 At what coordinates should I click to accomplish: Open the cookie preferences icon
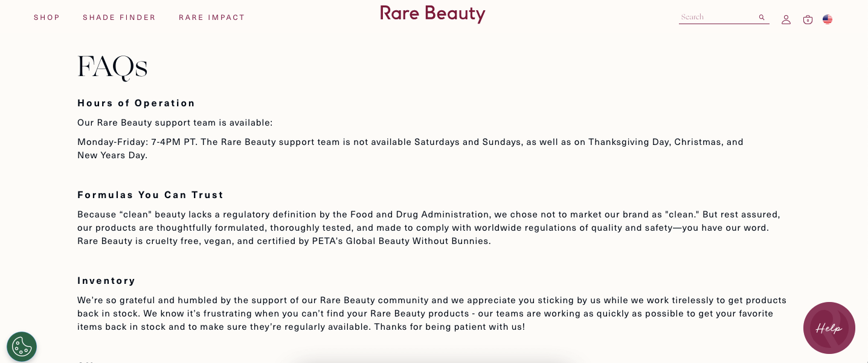pos(22,347)
